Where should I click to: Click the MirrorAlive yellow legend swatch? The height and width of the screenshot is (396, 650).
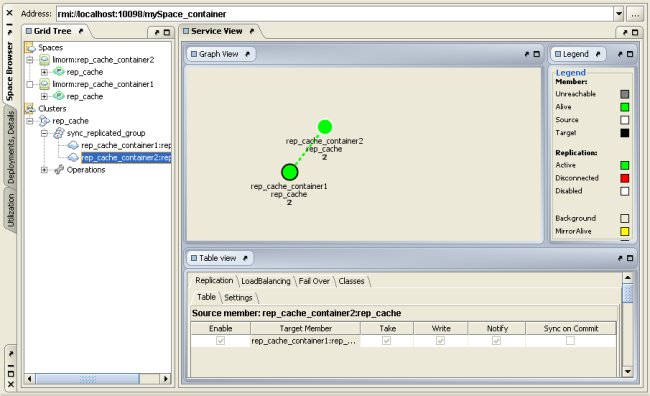(624, 231)
